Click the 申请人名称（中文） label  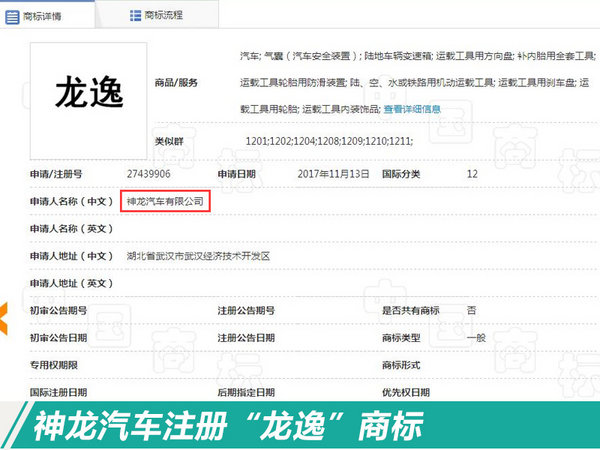pos(71,201)
